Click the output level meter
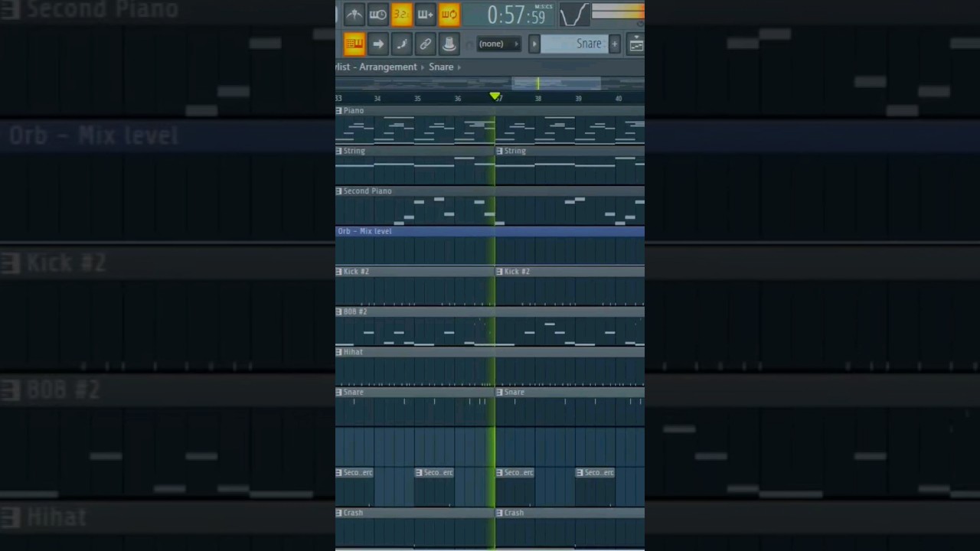980x551 pixels. (x=618, y=11)
